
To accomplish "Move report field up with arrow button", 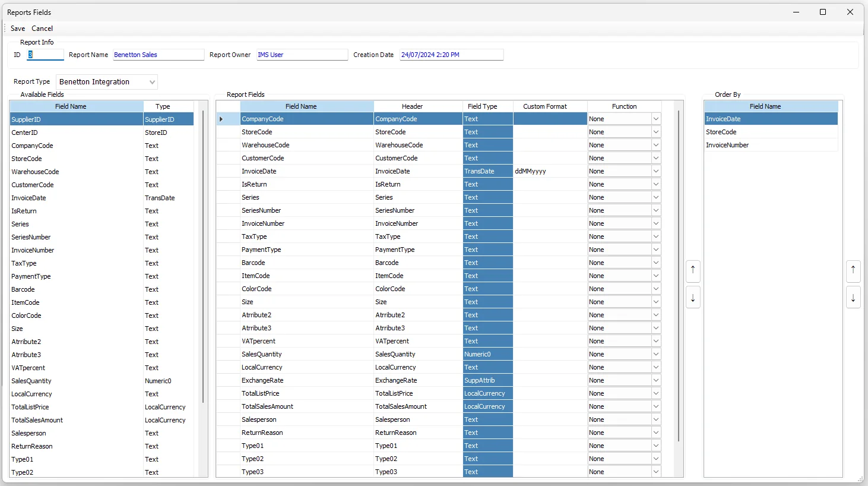I will (x=693, y=271).
